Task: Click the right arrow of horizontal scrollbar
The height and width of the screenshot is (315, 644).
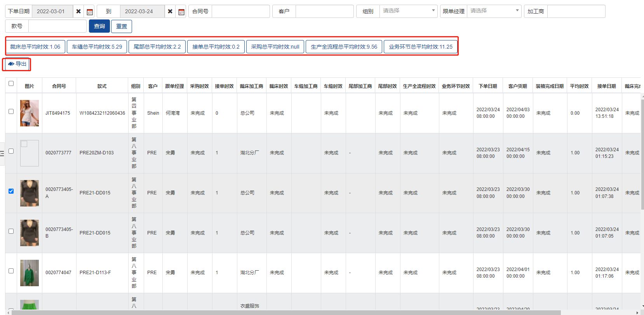Action: [x=637, y=312]
